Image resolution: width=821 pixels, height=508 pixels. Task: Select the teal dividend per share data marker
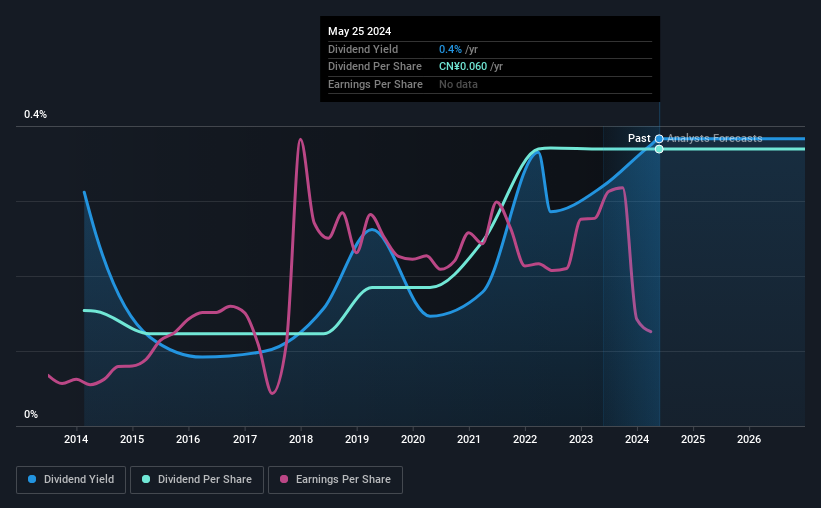[x=659, y=149]
